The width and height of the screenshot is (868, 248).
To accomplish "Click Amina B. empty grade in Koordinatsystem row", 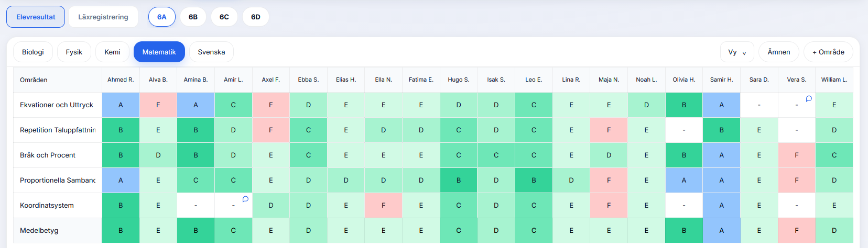I will 196,205.
